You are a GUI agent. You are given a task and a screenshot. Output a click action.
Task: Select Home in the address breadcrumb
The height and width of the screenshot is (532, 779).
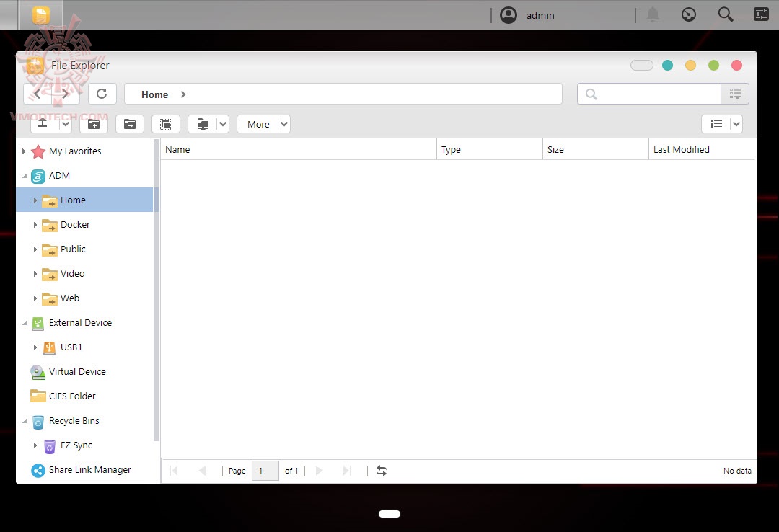[x=154, y=94]
